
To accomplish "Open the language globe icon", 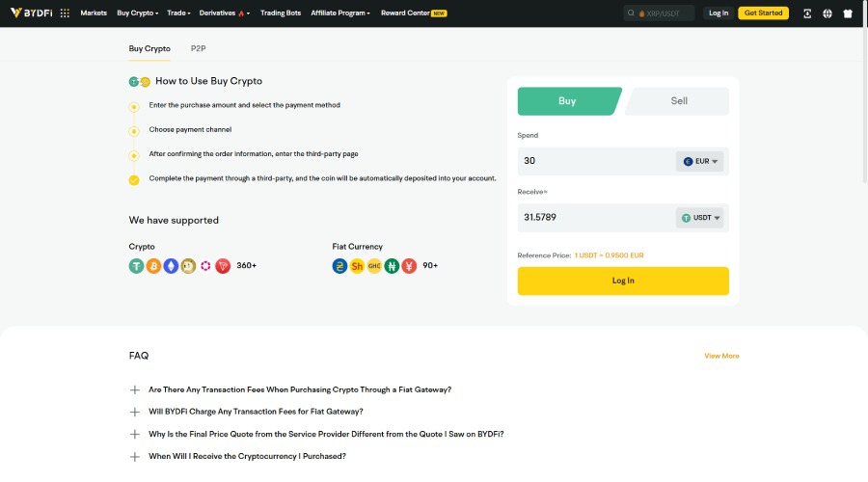I will click(x=827, y=13).
